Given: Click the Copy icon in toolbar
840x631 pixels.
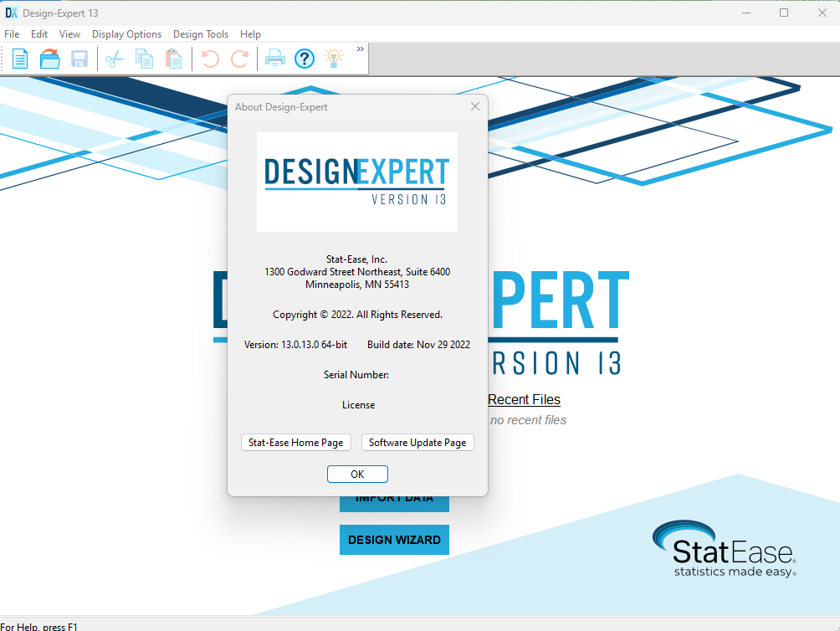Looking at the screenshot, I should (144, 59).
